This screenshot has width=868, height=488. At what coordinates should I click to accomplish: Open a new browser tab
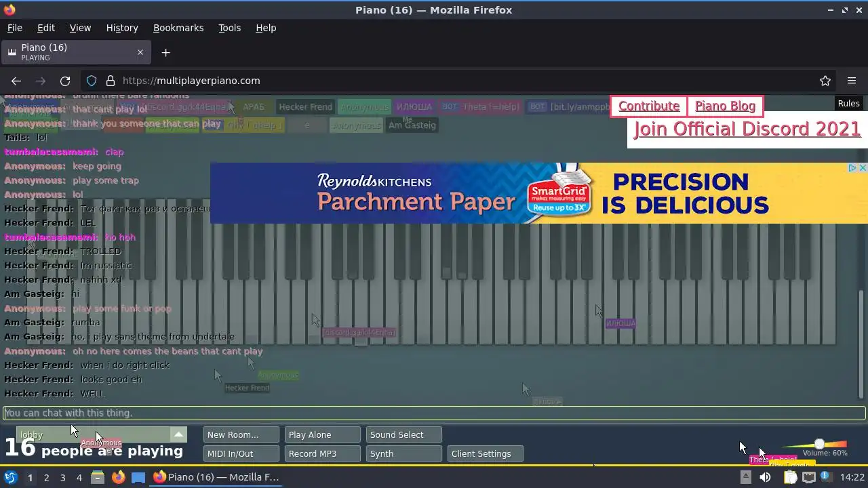pos(165,52)
